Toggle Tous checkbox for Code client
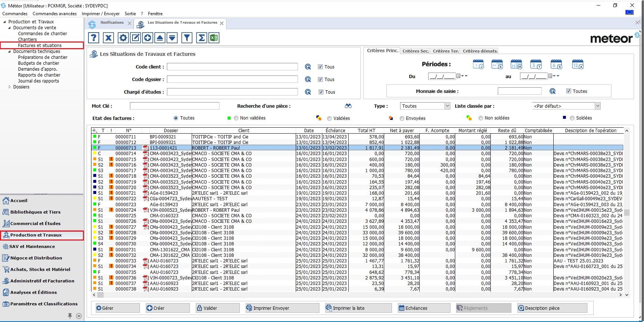The image size is (644, 322). tap(320, 67)
